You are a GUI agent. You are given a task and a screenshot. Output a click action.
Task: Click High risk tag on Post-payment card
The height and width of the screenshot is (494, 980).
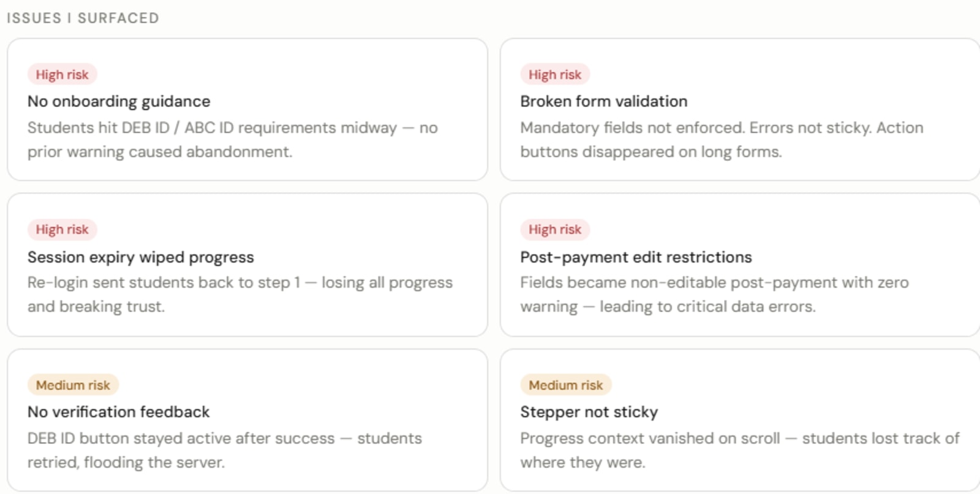click(x=555, y=229)
